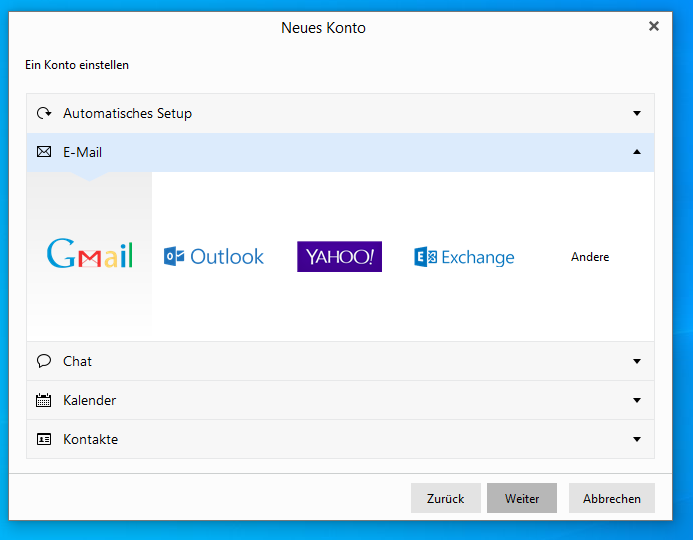Click the speech bubble Chat icon

(x=44, y=361)
